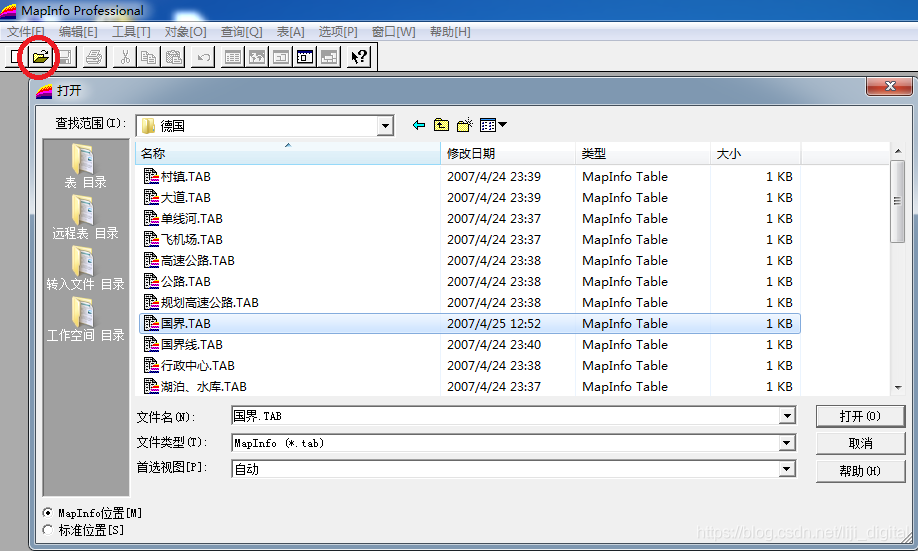Click the Save floppy disk toolbar icon
The width and height of the screenshot is (918, 551).
[64, 57]
